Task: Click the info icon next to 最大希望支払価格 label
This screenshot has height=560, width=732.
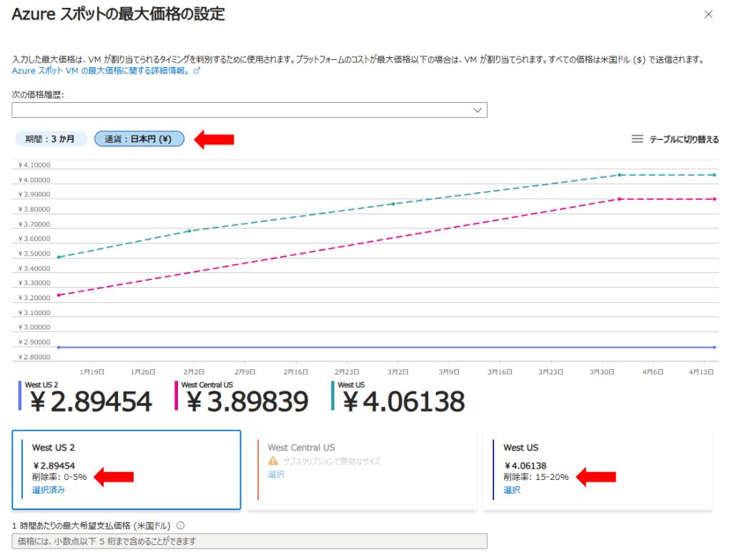Action: coord(181,526)
